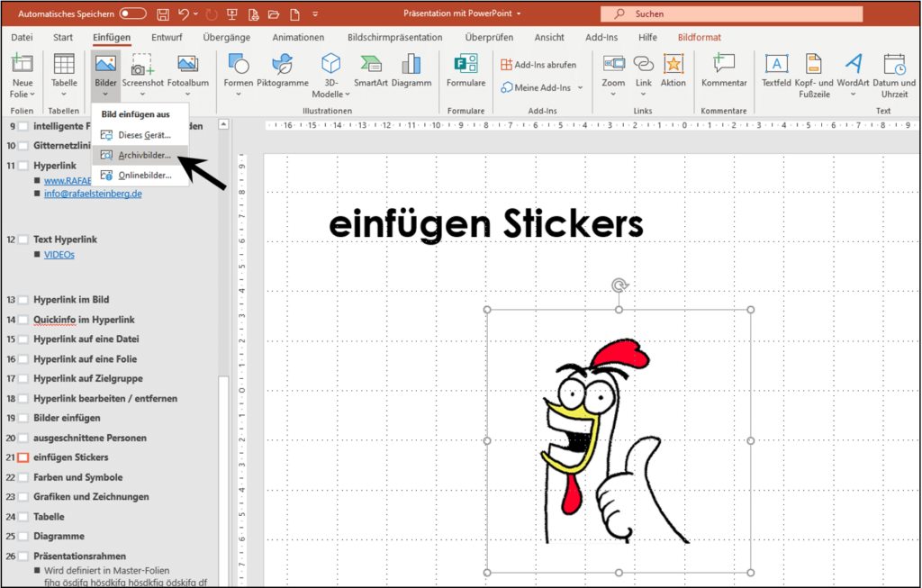The image size is (922, 588).
Task: Switch to the Überprüfen tab
Action: tap(489, 37)
